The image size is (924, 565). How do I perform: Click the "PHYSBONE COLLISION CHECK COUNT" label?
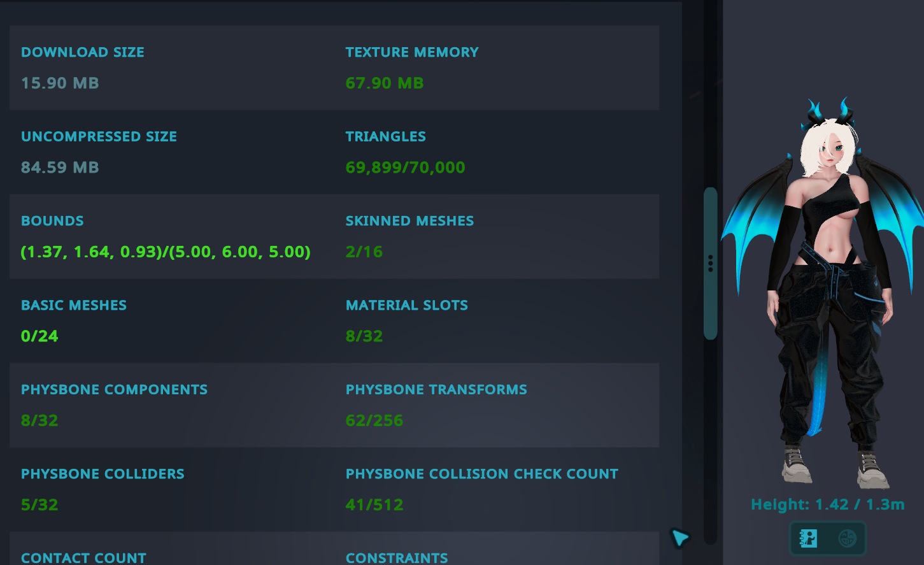pos(482,474)
